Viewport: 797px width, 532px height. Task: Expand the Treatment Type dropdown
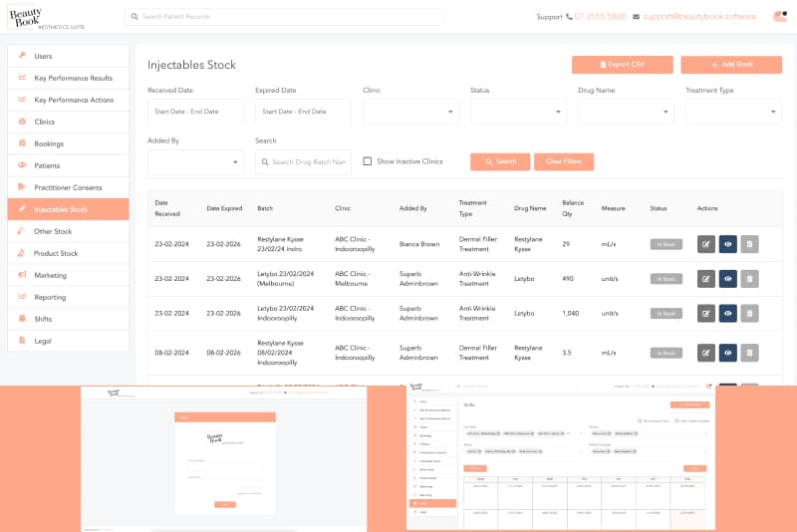coord(733,112)
